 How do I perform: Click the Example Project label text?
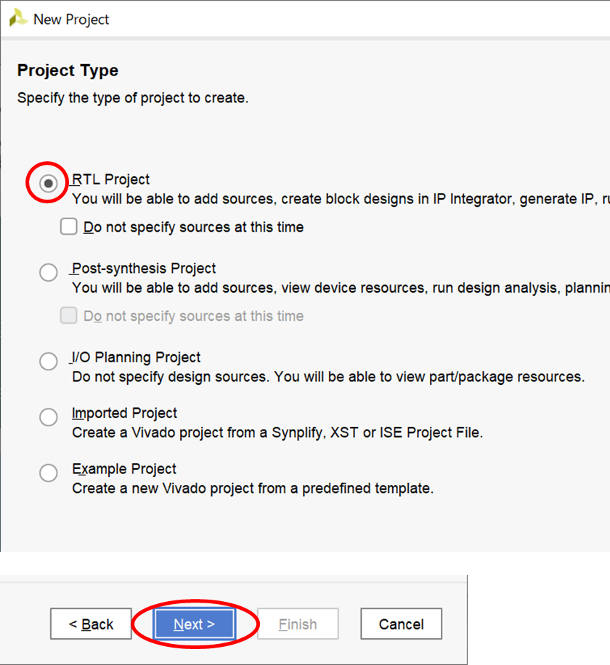(124, 469)
